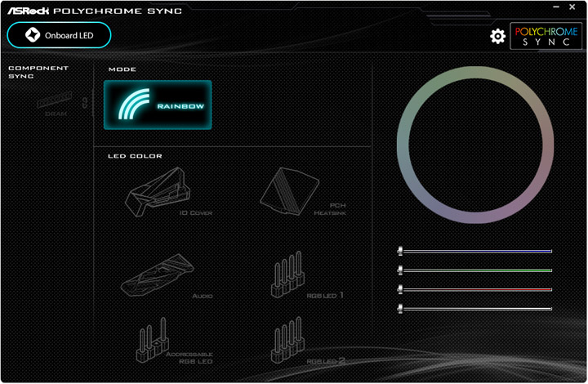Select the DRAM component icon
The width and height of the screenshot is (588, 384).
click(55, 104)
